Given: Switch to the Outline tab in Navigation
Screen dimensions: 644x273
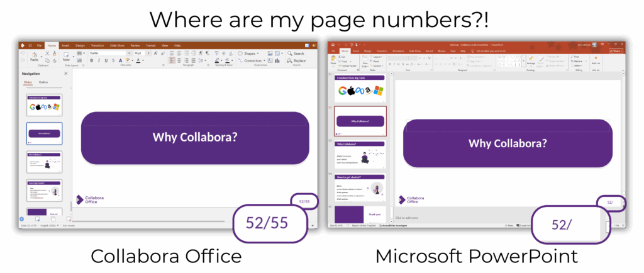Looking at the screenshot, I should [43, 82].
